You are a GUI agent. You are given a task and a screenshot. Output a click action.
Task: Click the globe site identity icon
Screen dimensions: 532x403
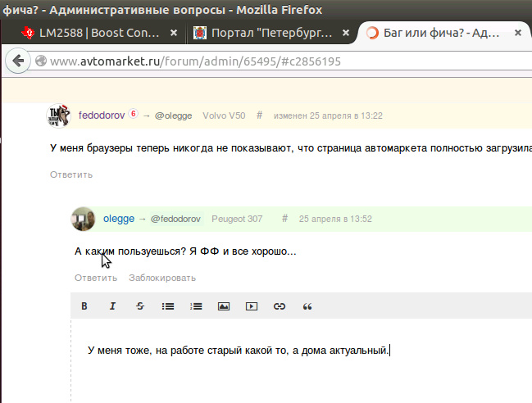(x=41, y=61)
